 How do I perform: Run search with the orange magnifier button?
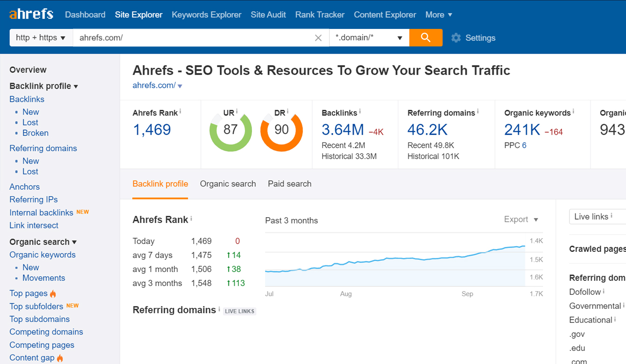[425, 37]
